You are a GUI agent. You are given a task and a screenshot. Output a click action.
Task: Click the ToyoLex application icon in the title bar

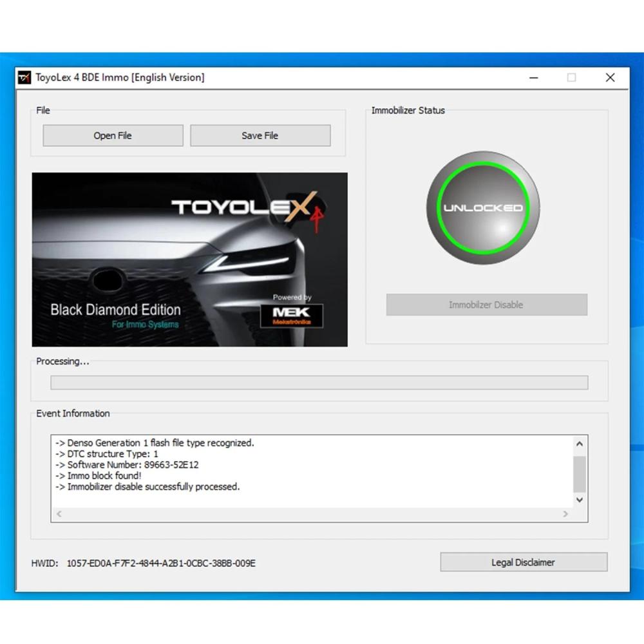[x=24, y=77]
